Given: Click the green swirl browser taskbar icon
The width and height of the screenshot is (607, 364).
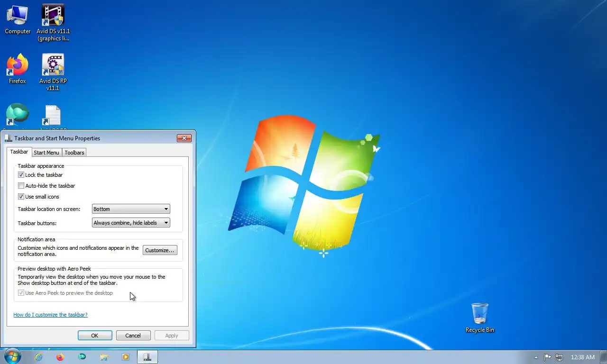Looking at the screenshot, I should [82, 357].
